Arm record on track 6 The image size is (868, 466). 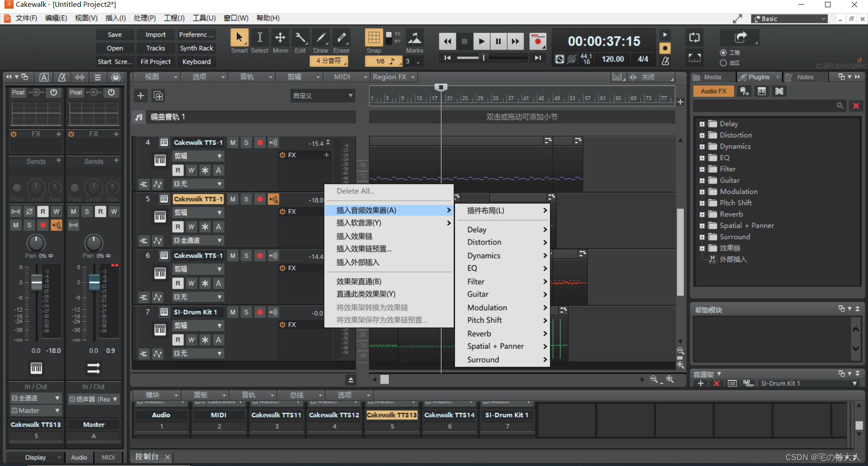260,256
